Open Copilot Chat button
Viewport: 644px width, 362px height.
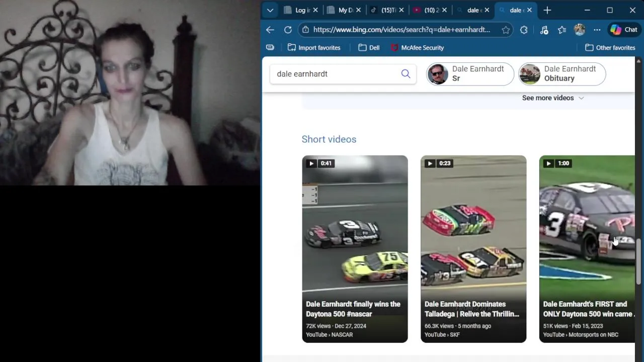coord(624,30)
